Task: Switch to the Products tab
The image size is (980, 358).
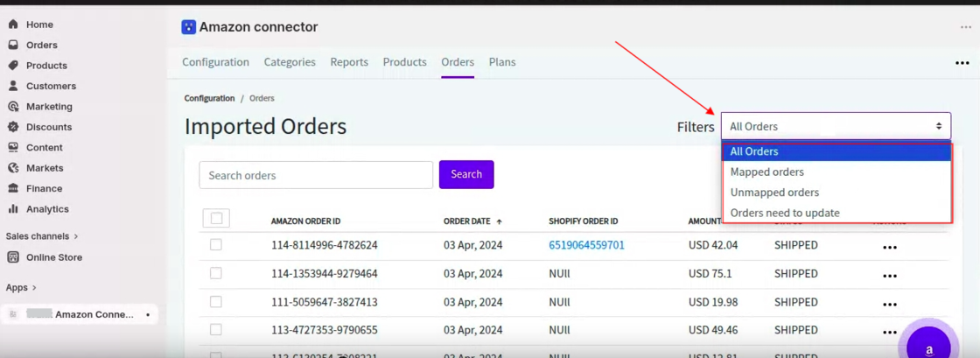Action: tap(404, 62)
